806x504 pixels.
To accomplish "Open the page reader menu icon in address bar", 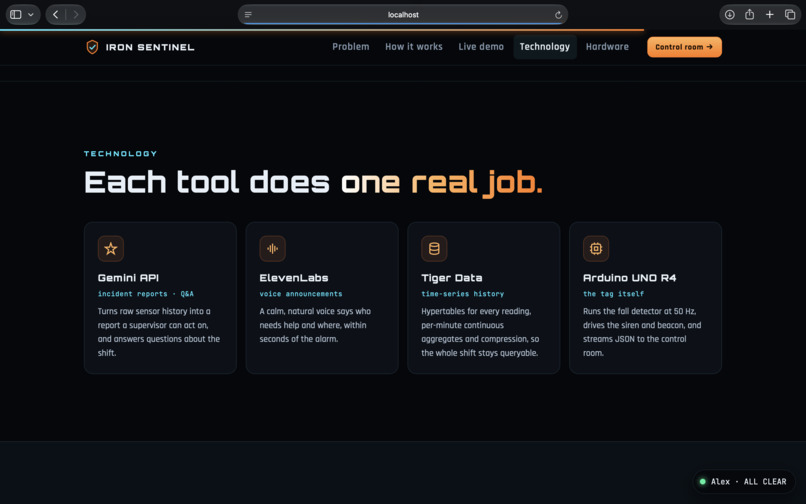I will [248, 14].
